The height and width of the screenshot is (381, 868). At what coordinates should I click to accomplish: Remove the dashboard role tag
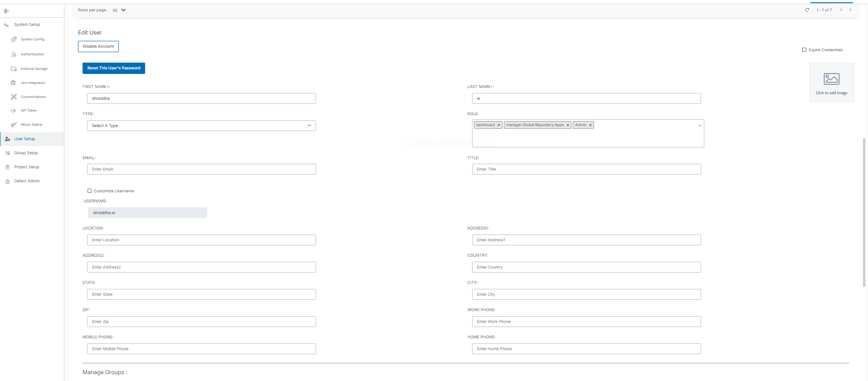tap(499, 125)
